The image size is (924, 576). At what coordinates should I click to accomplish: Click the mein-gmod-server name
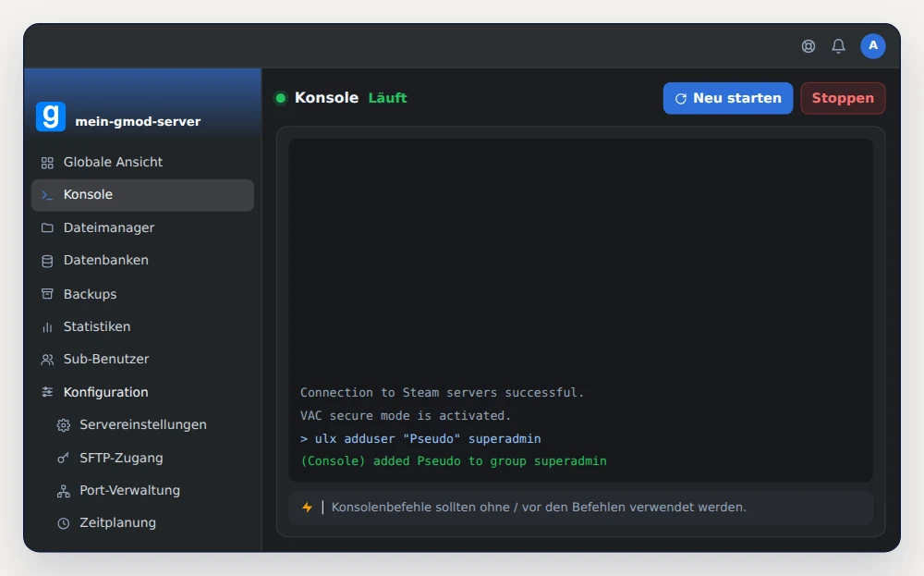pos(138,121)
